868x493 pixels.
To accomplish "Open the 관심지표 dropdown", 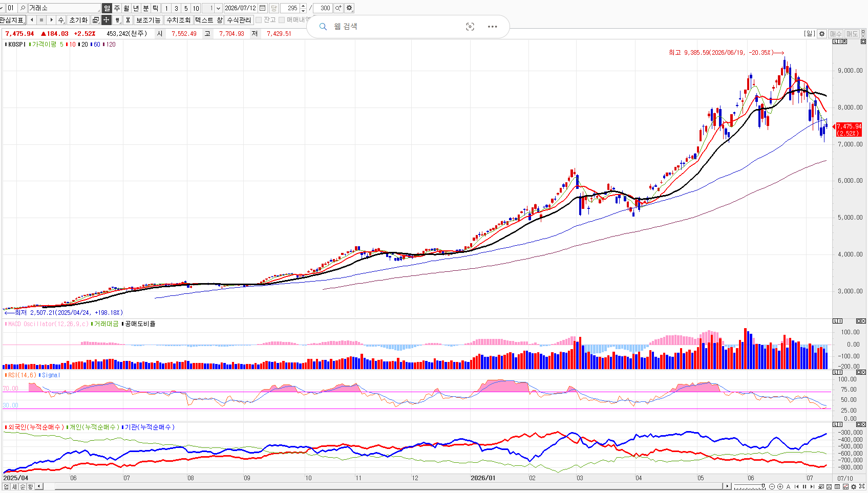I will [x=12, y=20].
